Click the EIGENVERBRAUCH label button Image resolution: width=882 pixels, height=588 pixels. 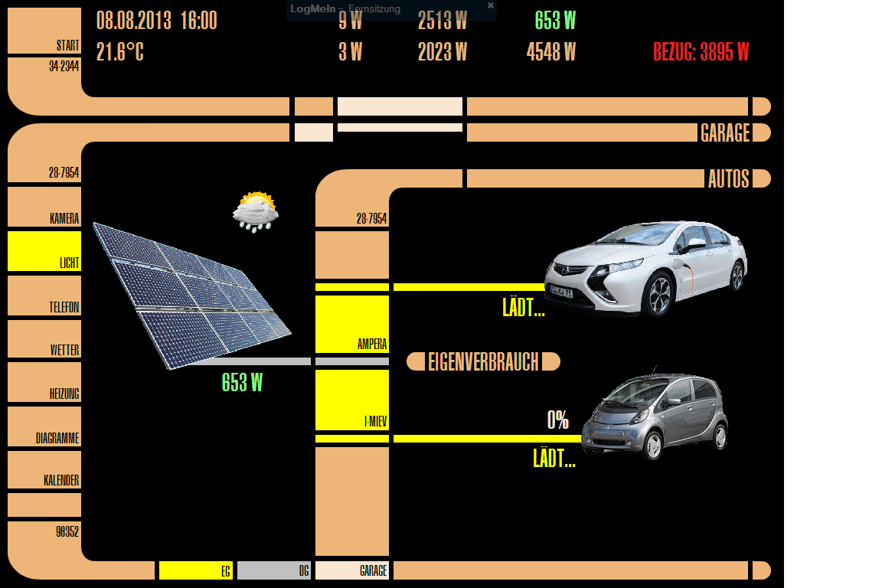point(483,361)
